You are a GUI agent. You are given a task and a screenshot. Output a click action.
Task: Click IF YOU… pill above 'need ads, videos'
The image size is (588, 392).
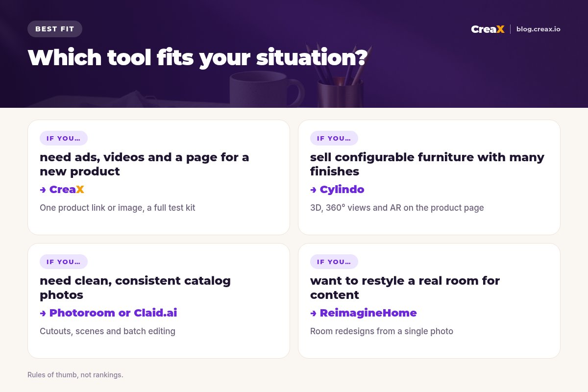pyautogui.click(x=64, y=138)
